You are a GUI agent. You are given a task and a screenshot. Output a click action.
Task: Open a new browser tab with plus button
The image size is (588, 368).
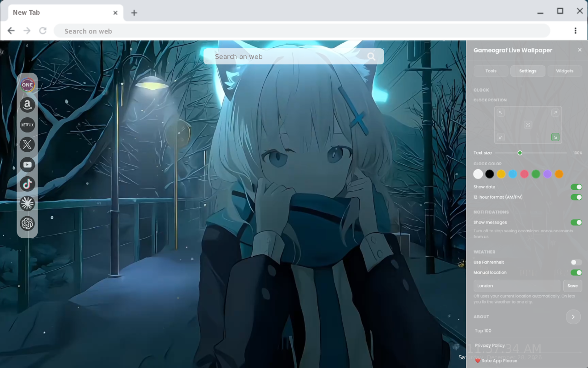134,13
